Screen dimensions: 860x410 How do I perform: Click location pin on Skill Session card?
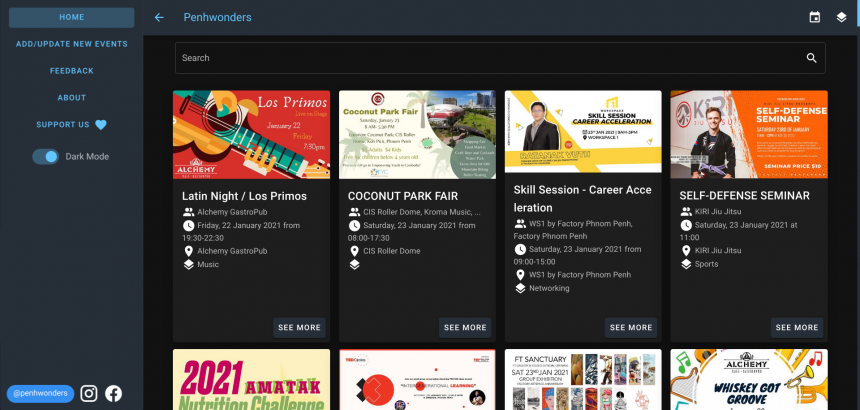point(520,275)
